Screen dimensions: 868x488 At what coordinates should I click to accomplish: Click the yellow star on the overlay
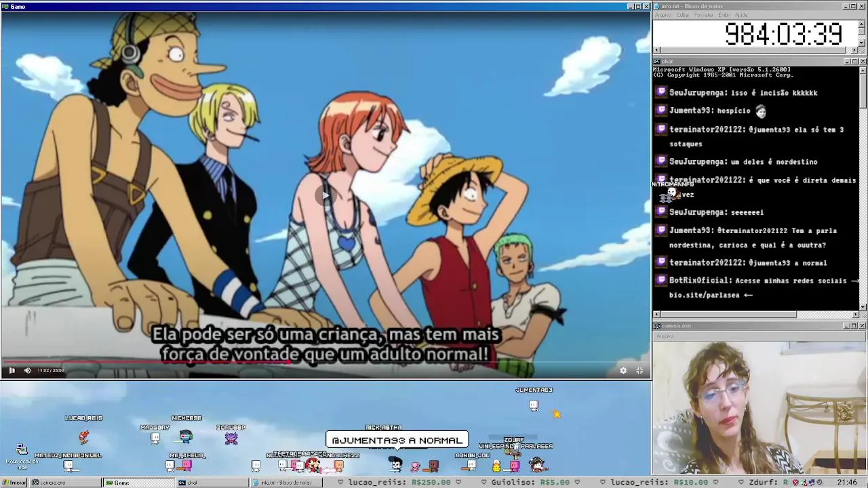(557, 413)
